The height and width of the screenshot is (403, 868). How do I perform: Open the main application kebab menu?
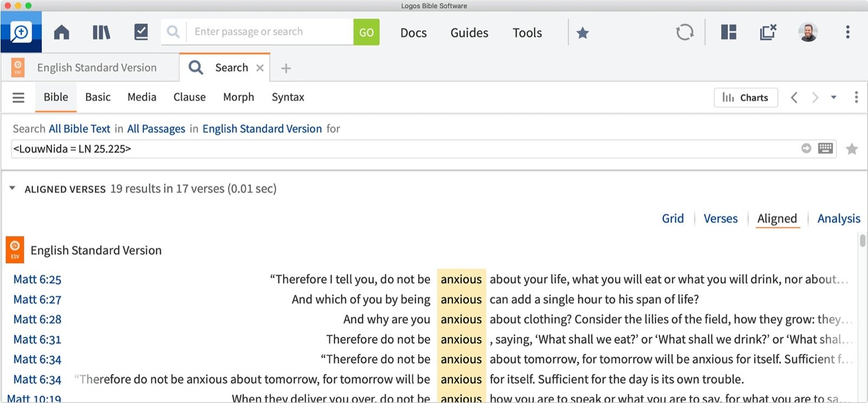(847, 32)
